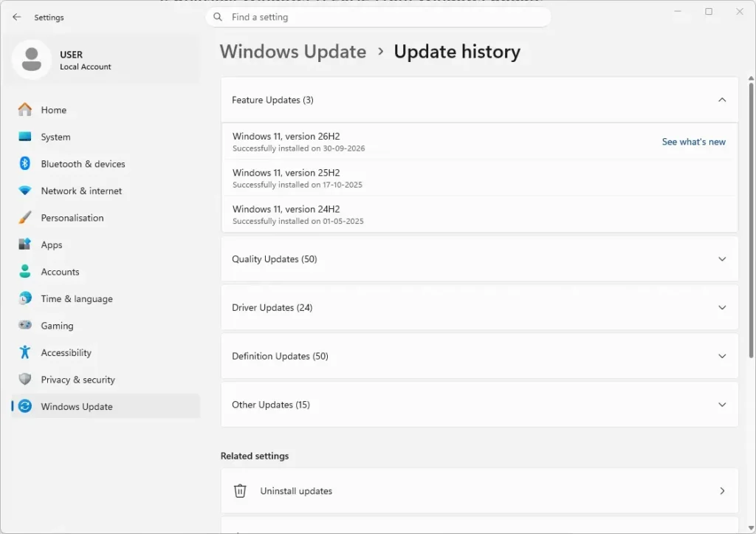The height and width of the screenshot is (534, 756).
Task: Click the back arrow in Settings
Action: 17,17
